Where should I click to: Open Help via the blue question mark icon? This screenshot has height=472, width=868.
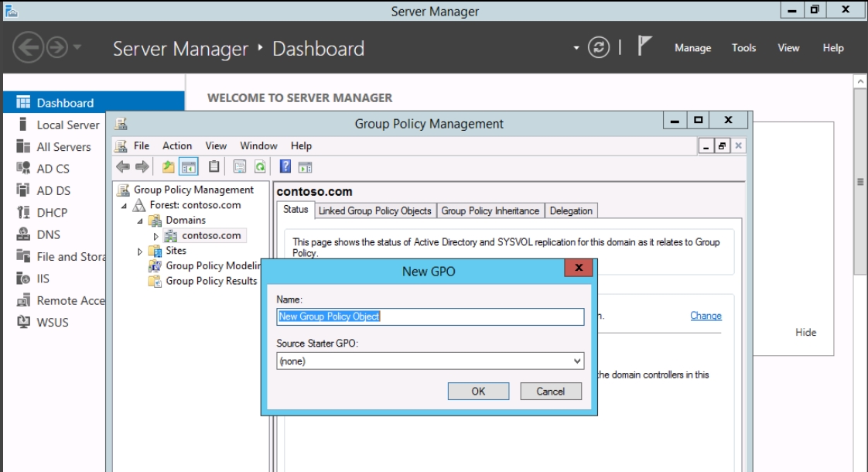click(285, 166)
